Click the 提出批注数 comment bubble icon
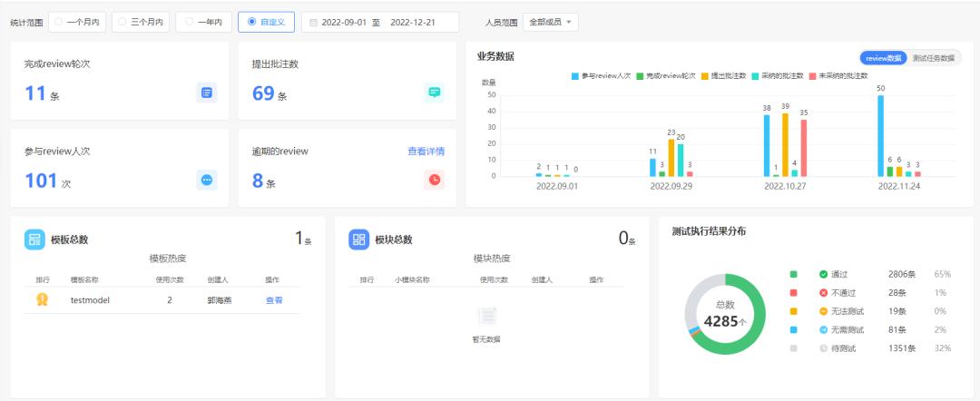 click(x=435, y=93)
